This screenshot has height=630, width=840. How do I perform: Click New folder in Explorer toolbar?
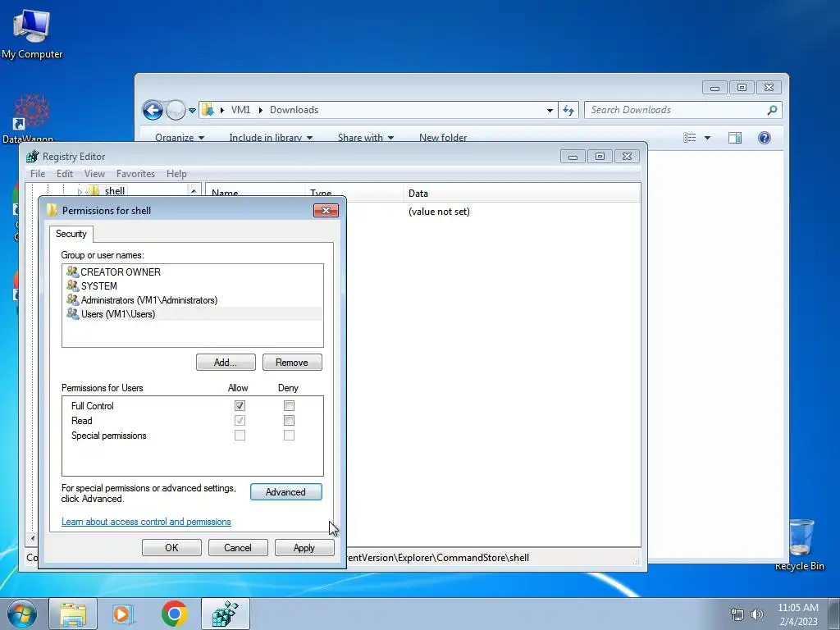(443, 137)
